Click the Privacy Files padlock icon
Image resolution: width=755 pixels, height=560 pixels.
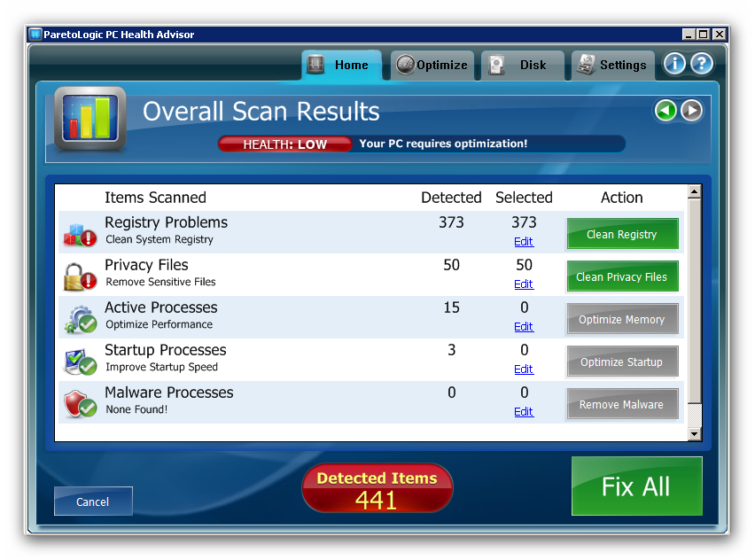coord(80,277)
